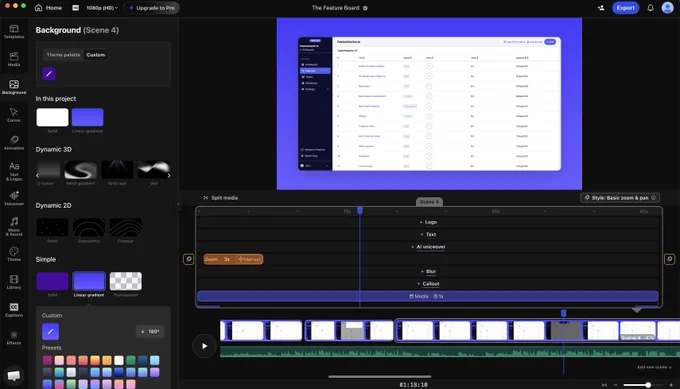
Task: Click the info icon beside Style label
Action: coord(654,198)
